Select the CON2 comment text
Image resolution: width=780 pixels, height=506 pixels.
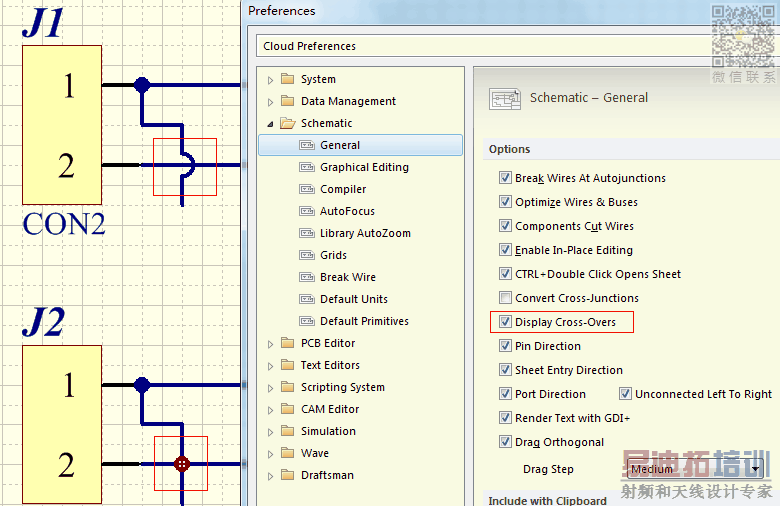[x=64, y=224]
